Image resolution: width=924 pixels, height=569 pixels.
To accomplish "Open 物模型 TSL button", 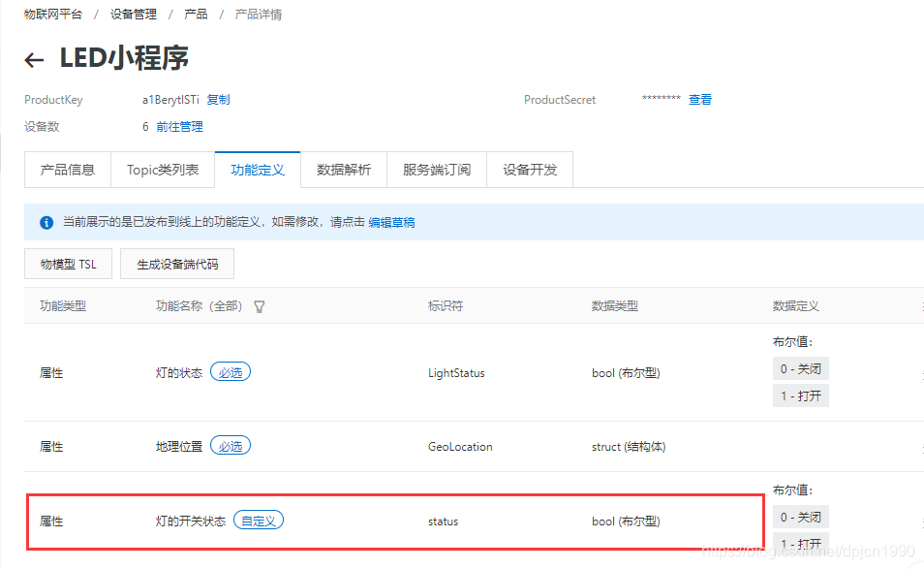I will (69, 265).
